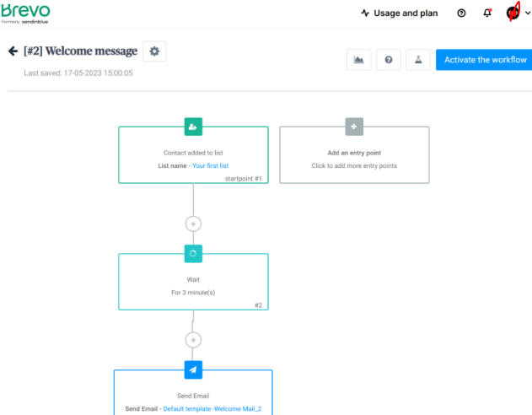Viewport: 532px width, 415px height.
Task: Select the contact added to list icon
Action: (193, 127)
